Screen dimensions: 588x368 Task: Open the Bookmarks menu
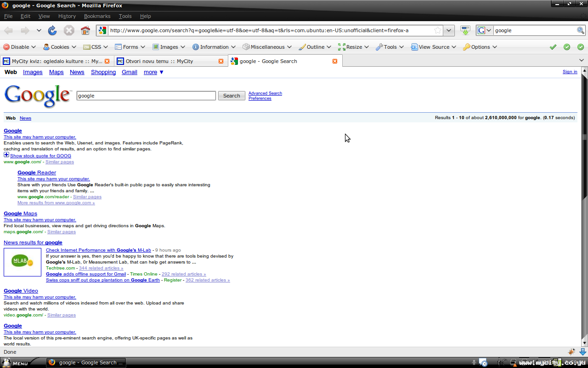[97, 16]
